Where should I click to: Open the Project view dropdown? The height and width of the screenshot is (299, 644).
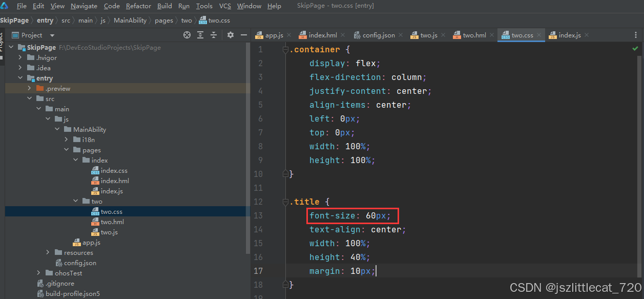coord(52,35)
